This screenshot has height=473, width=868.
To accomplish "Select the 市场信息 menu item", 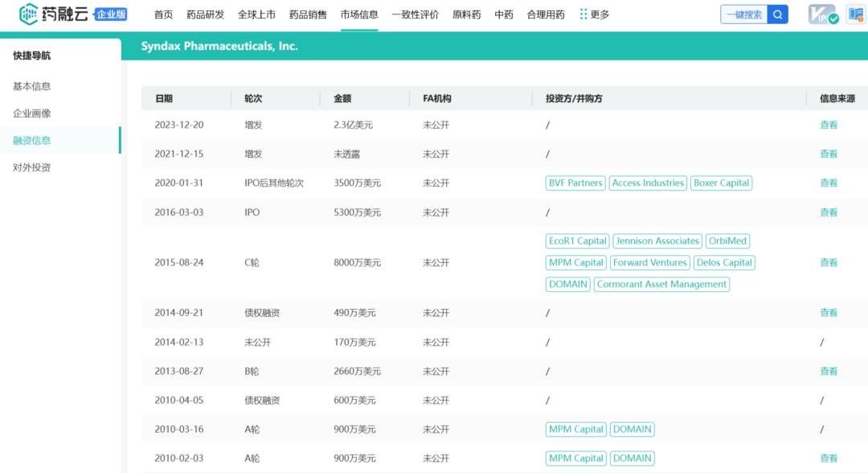I will click(359, 15).
